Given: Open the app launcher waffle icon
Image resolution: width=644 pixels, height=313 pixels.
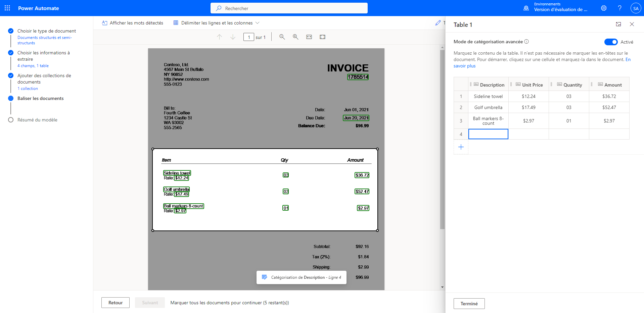Looking at the screenshot, I should click(x=7, y=8).
